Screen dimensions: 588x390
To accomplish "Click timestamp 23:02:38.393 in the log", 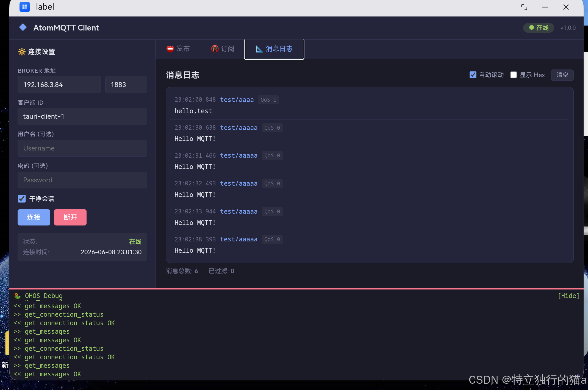I will click(195, 239).
